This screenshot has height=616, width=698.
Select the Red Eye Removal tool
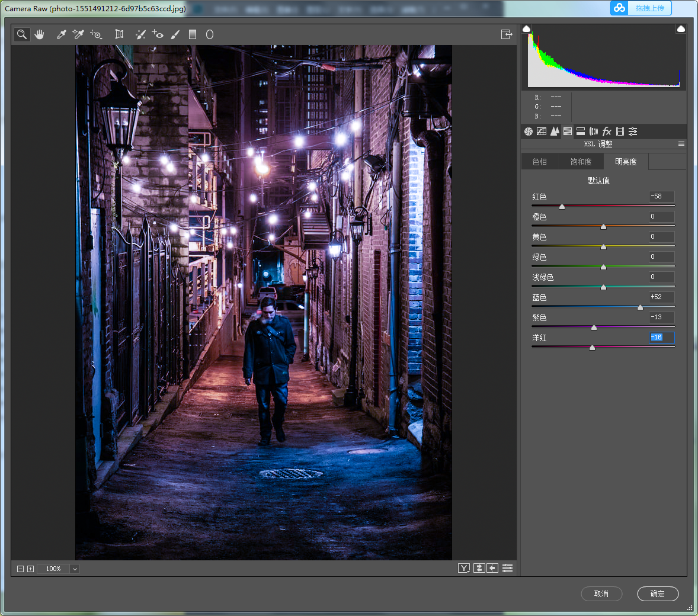click(x=158, y=34)
